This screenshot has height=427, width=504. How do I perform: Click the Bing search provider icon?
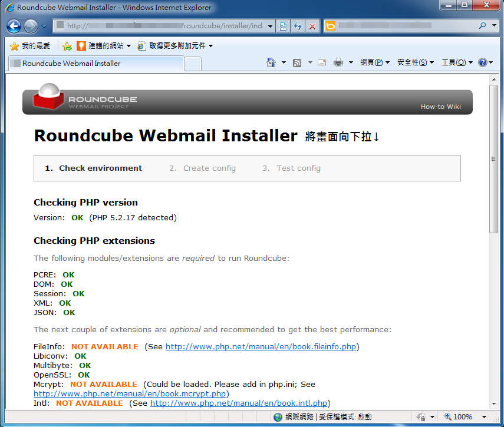(331, 26)
